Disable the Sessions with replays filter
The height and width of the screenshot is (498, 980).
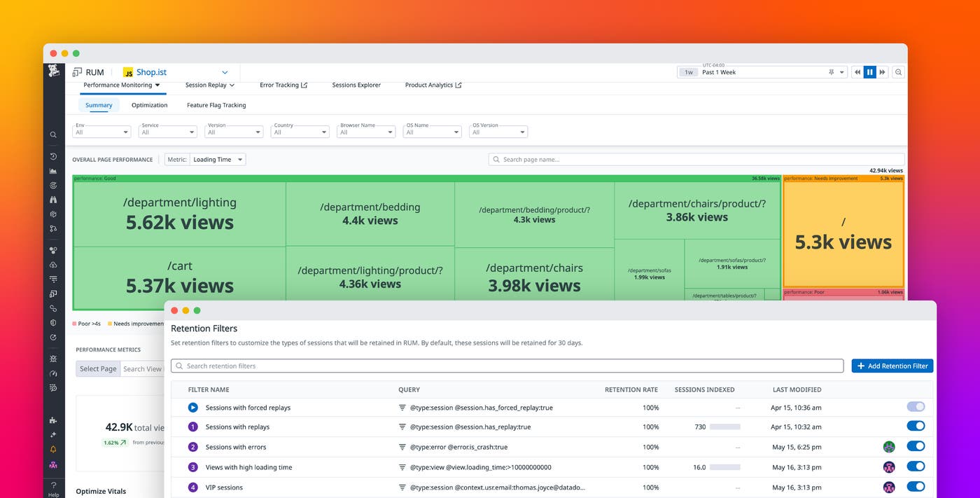point(915,426)
